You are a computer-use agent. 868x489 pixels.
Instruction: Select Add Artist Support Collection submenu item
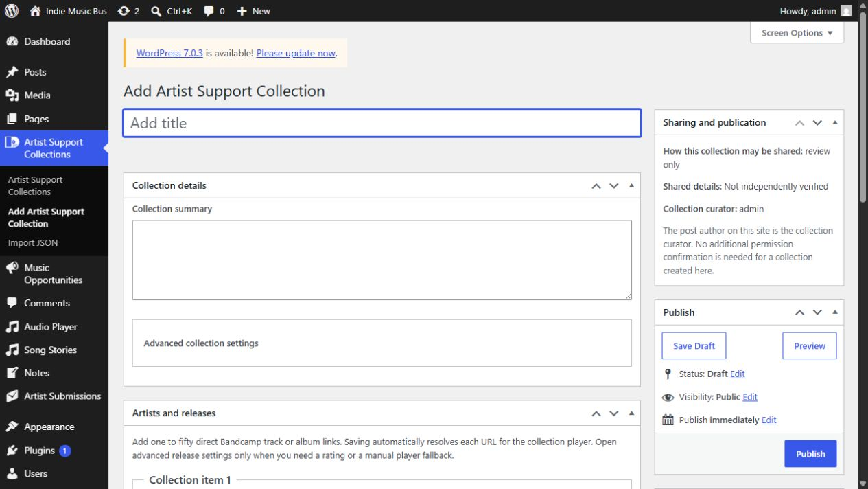coord(46,218)
